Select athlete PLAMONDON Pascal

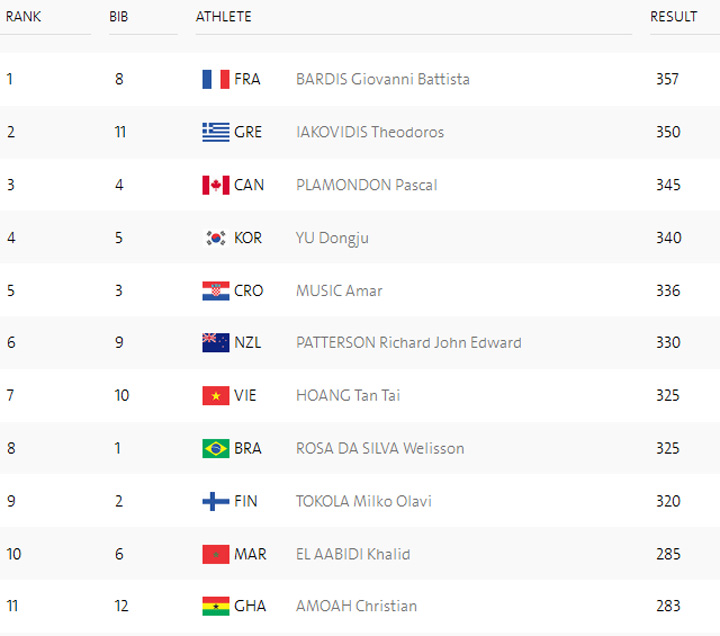point(366,185)
